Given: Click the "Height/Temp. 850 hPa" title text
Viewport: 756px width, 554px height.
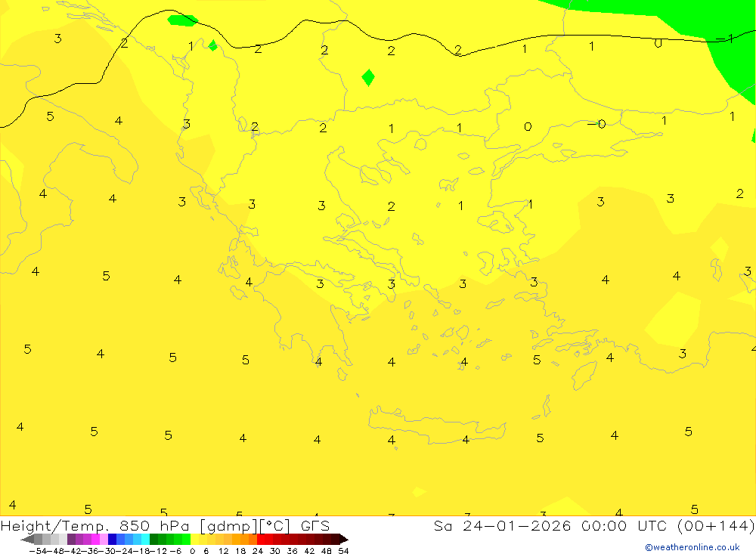Looking at the screenshot, I should [95, 525].
